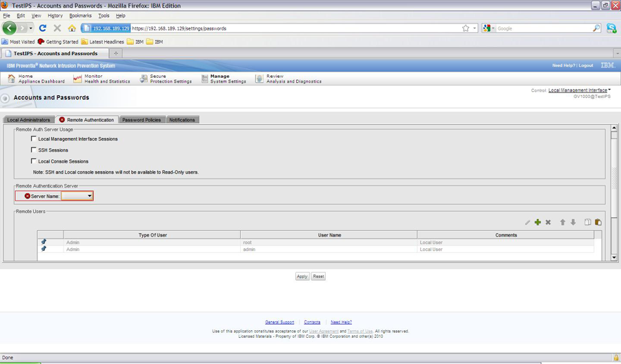Screen dimensions: 621x364
Task: Open the address bar URL dropdown
Action: pyautogui.click(x=475, y=28)
